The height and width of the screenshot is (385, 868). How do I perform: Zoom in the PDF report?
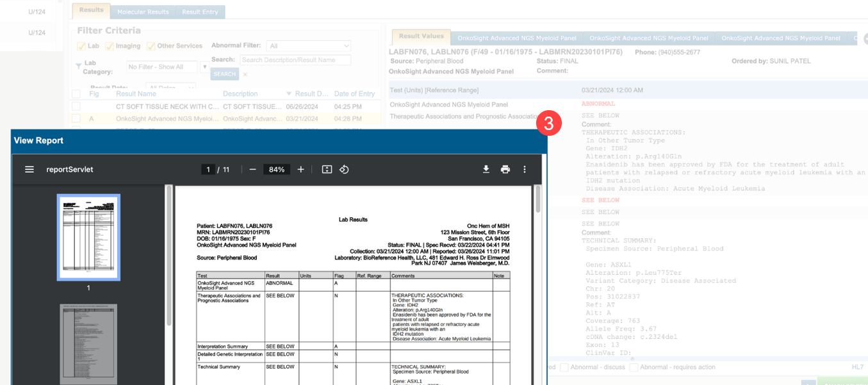coord(301,170)
